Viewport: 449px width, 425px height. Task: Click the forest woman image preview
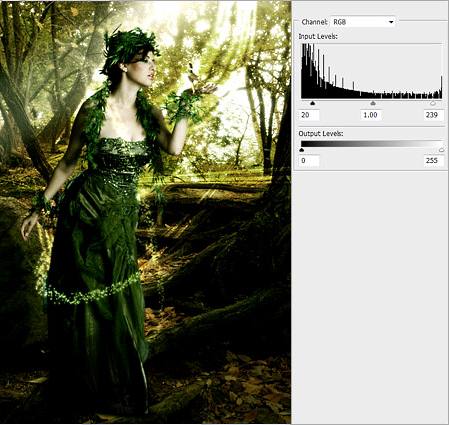pyautogui.click(x=145, y=212)
